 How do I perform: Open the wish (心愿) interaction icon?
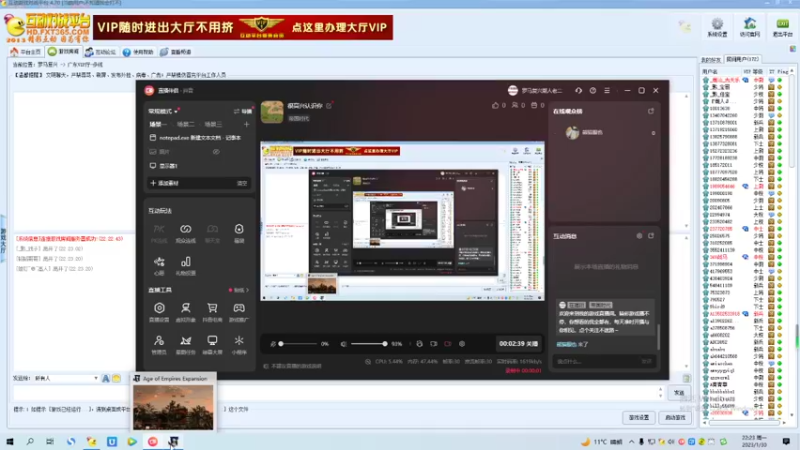(x=159, y=266)
